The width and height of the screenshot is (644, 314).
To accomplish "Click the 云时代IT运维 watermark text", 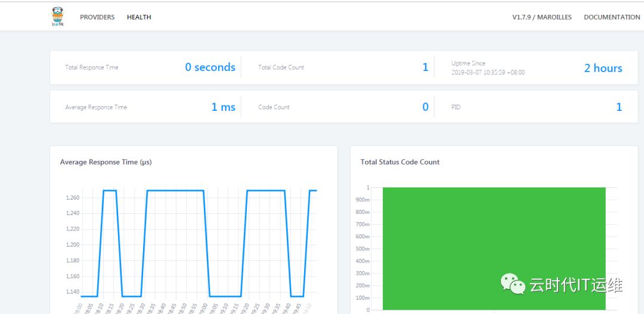I will pos(576,285).
